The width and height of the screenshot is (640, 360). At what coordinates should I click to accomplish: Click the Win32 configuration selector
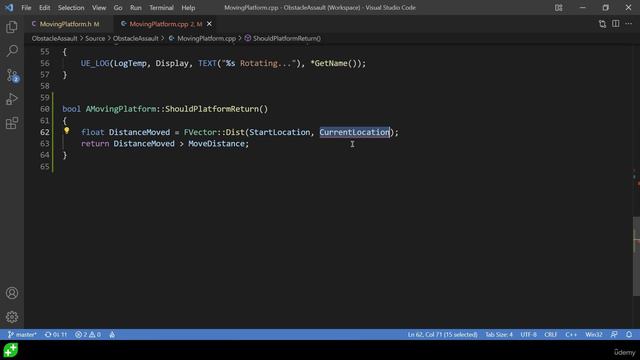[594, 335]
